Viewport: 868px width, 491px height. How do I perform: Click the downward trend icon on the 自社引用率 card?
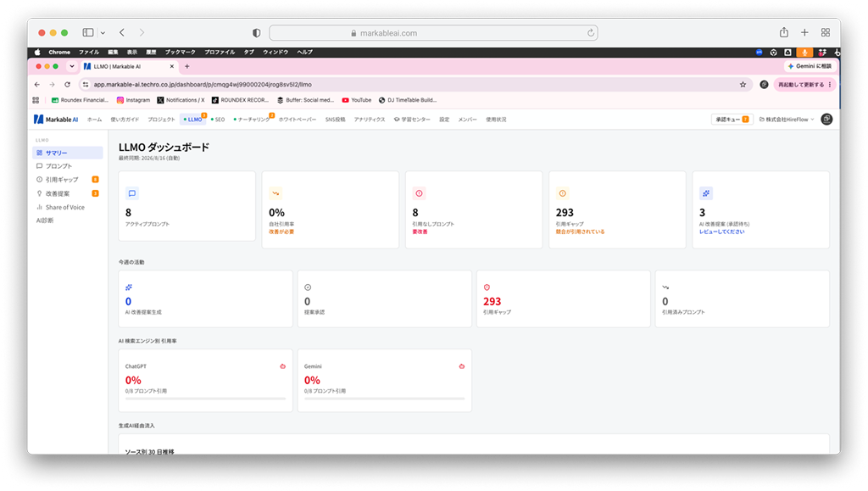pyautogui.click(x=275, y=193)
